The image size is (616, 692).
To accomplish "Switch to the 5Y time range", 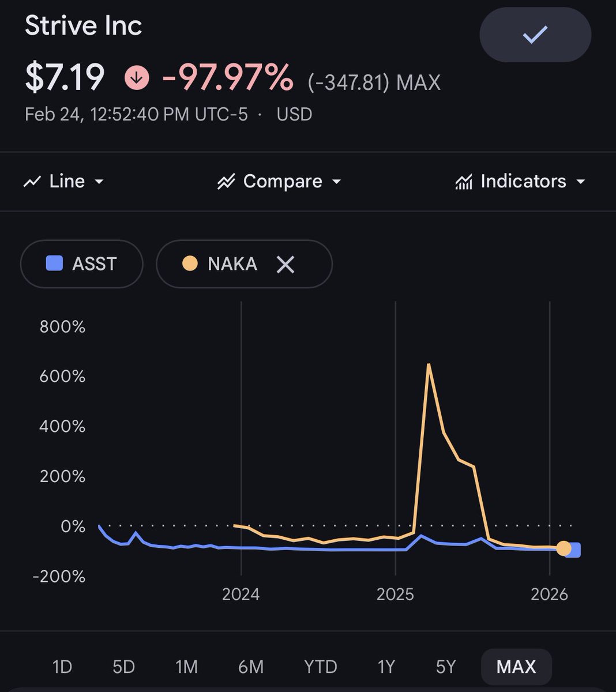I will 446,667.
